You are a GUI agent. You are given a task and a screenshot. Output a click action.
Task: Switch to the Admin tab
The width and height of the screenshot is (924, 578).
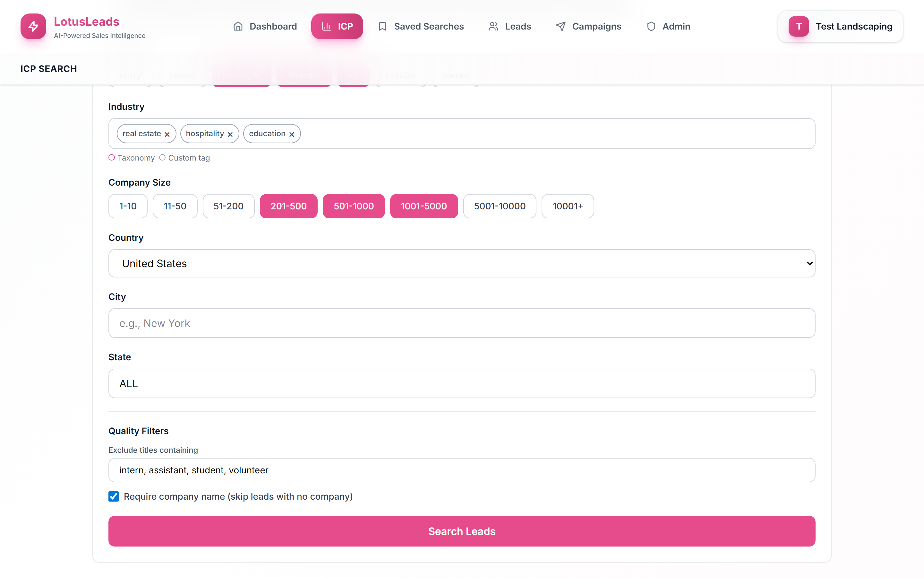[668, 26]
